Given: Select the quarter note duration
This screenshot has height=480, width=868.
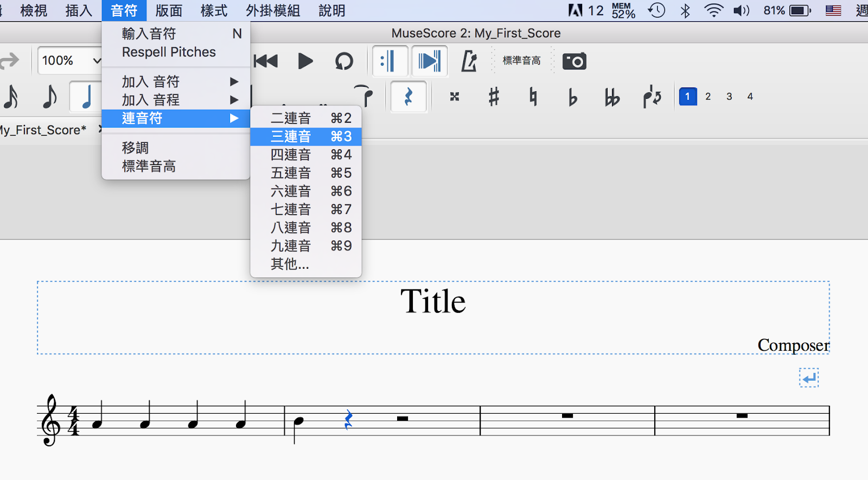Looking at the screenshot, I should click(86, 97).
